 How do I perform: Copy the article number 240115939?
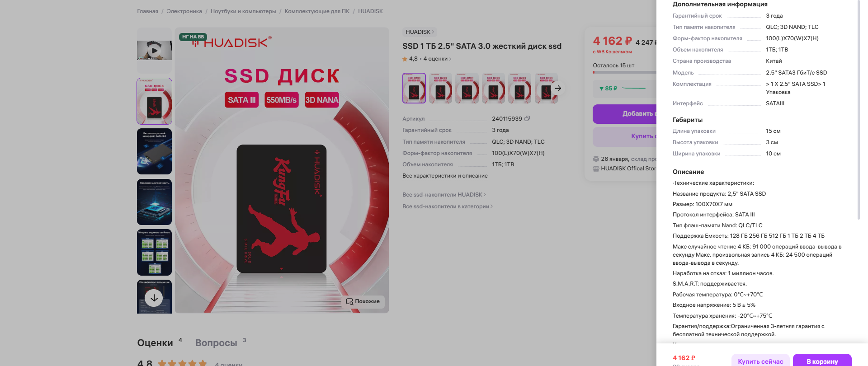[527, 119]
